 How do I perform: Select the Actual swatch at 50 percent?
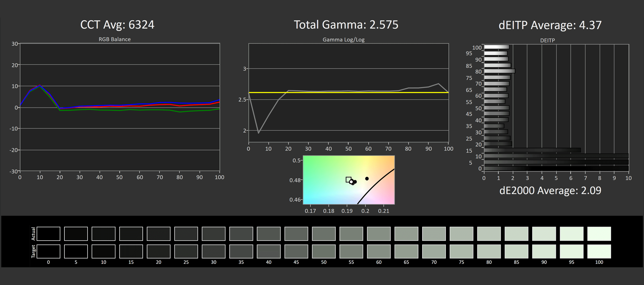pyautogui.click(x=324, y=234)
